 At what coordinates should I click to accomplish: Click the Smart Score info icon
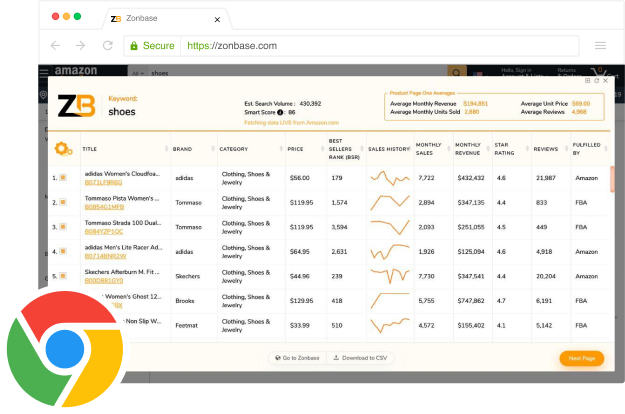coord(280,112)
